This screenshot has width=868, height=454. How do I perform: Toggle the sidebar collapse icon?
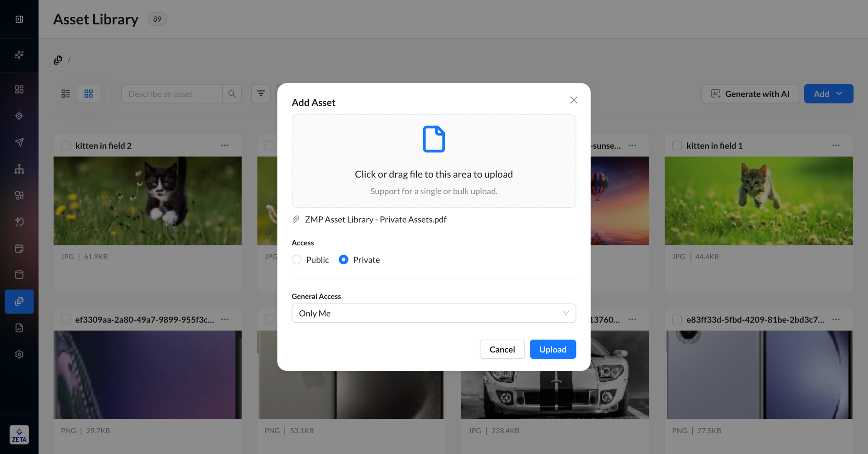(19, 19)
